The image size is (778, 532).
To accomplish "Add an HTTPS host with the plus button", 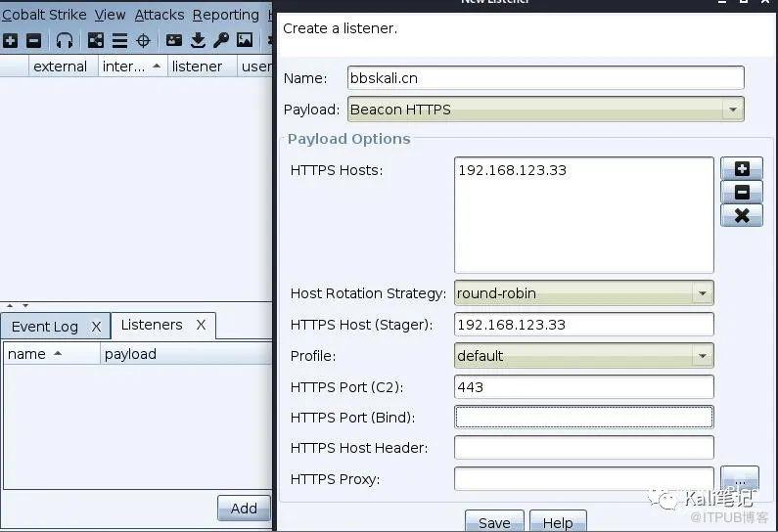I will click(x=741, y=169).
